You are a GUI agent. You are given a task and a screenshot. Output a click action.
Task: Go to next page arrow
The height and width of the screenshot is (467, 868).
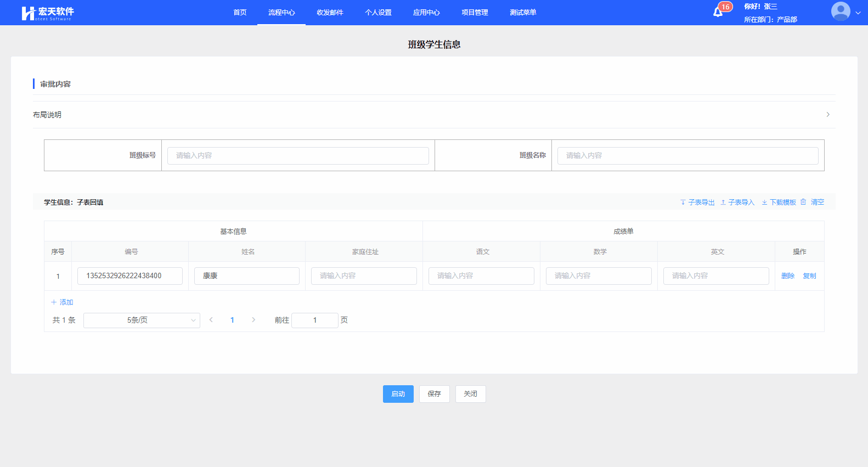click(253, 320)
